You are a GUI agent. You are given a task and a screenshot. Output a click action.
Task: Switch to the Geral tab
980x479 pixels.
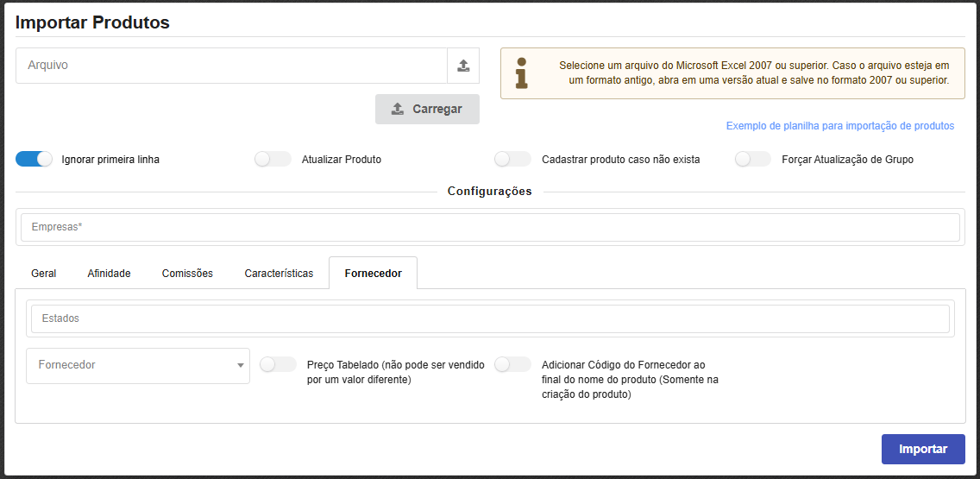(44, 274)
